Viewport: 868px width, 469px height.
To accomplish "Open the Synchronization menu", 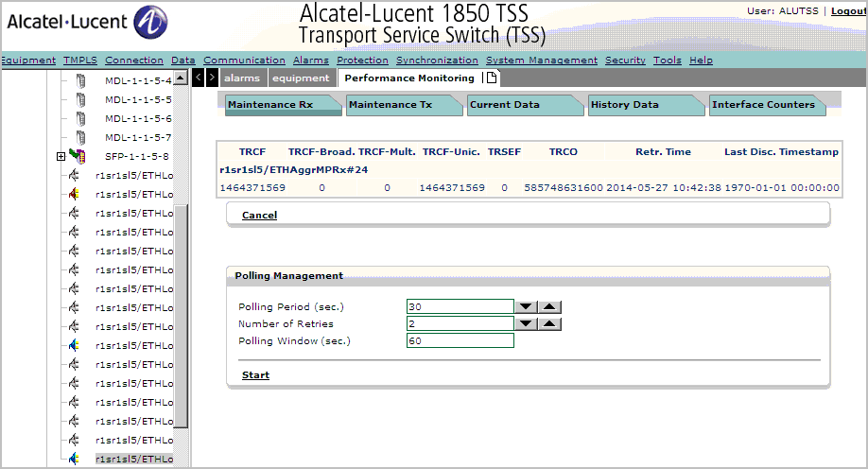I will tap(437, 60).
